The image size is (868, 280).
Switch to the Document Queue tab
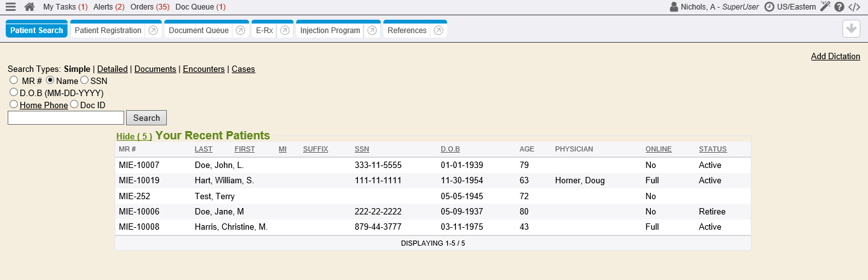coord(198,31)
